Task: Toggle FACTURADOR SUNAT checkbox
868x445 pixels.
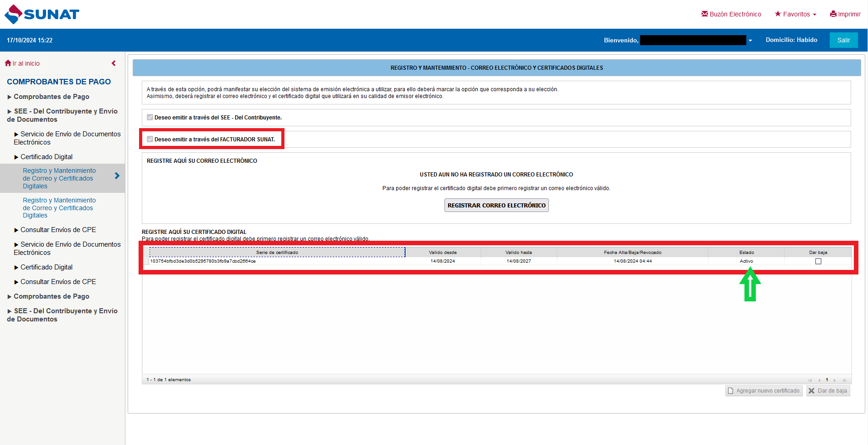Action: [x=150, y=139]
